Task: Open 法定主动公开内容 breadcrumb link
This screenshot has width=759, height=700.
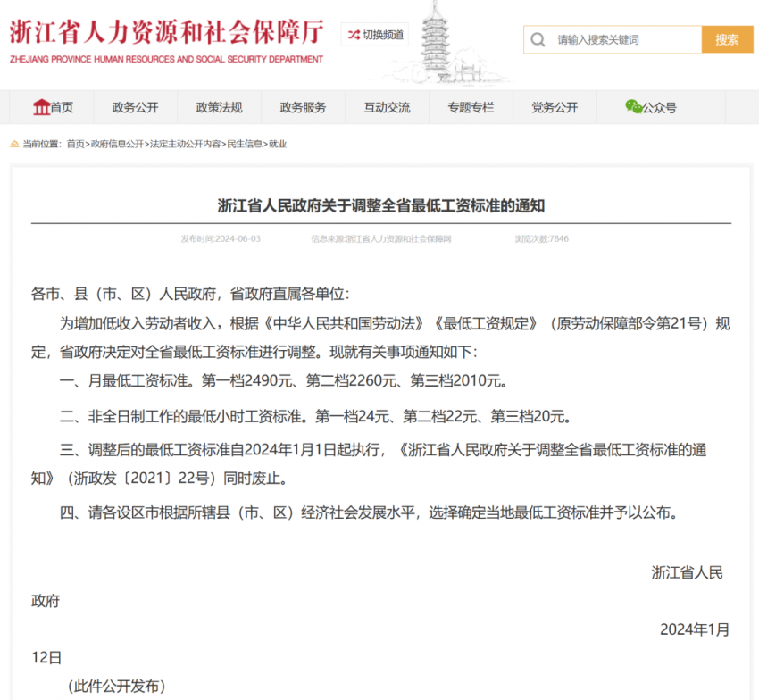Action: tap(186, 144)
